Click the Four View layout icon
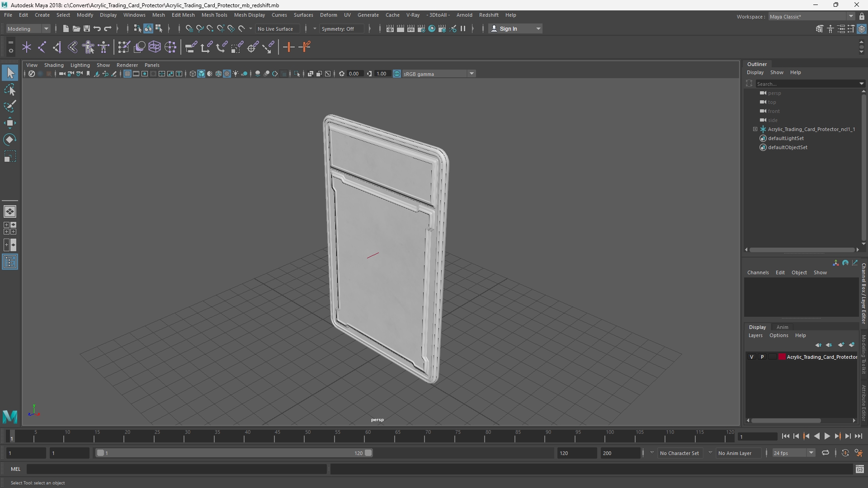 [10, 228]
